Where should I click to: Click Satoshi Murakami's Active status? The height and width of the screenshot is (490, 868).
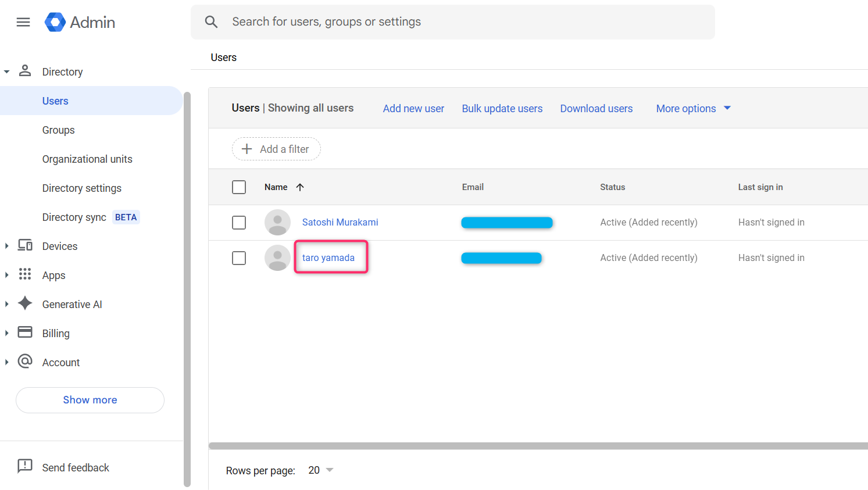click(649, 223)
